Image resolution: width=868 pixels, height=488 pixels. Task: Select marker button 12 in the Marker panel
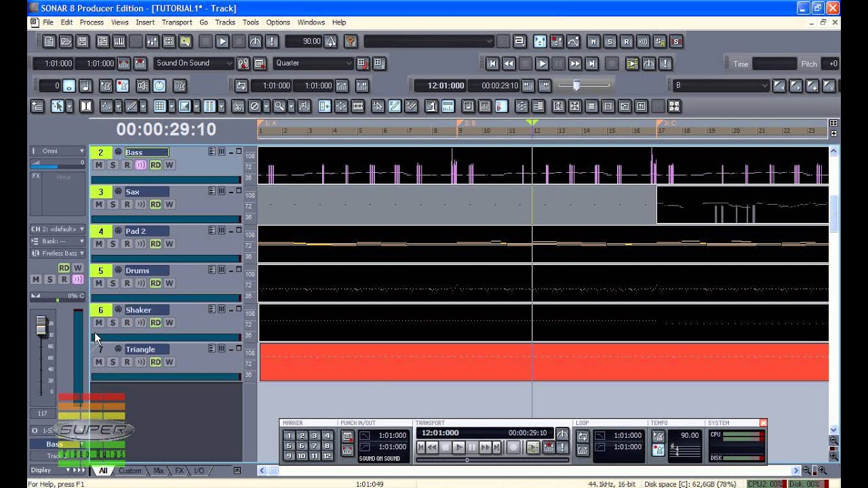pos(328,456)
